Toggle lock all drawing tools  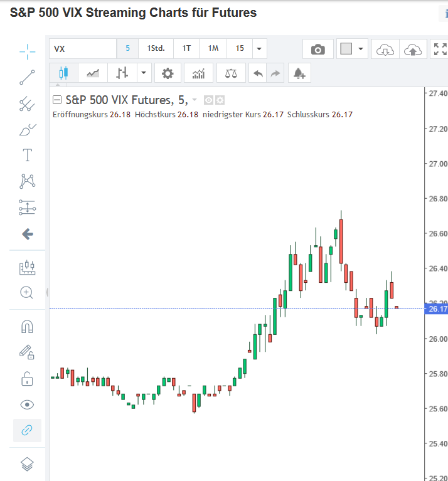tap(27, 379)
